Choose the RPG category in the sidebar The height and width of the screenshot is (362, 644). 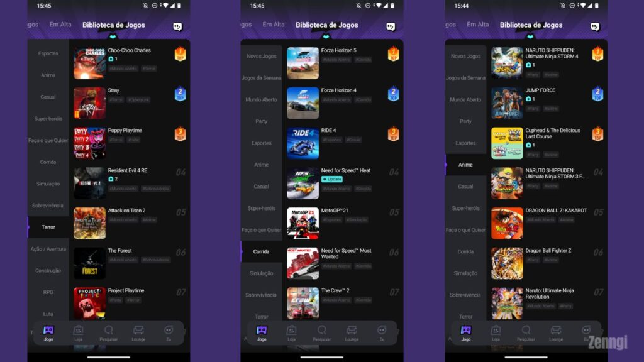[48, 292]
